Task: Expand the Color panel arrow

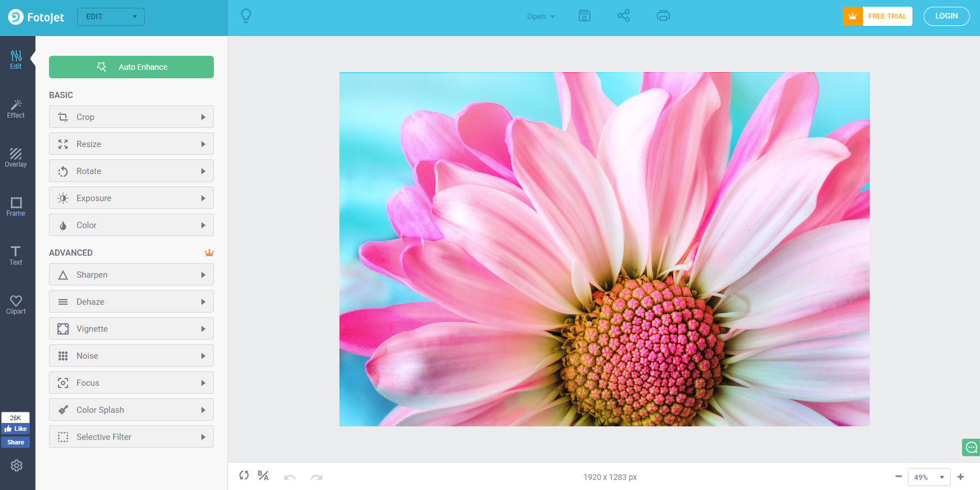Action: click(x=203, y=225)
